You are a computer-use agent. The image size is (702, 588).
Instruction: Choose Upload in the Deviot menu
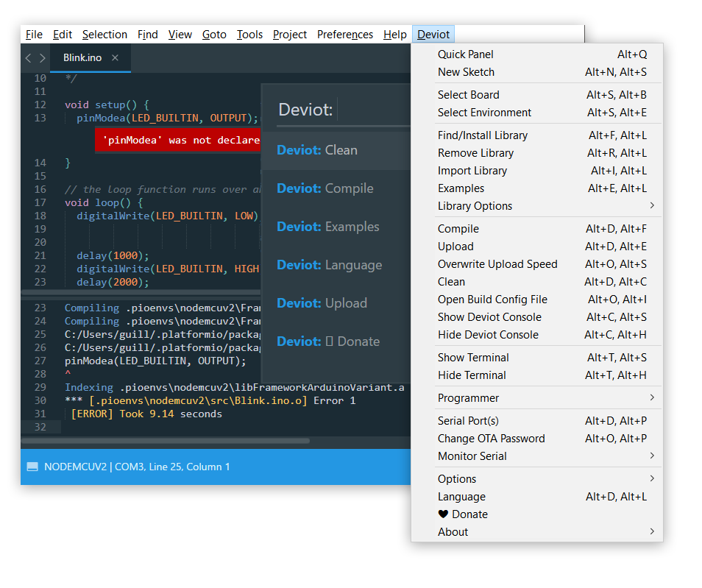tap(455, 247)
